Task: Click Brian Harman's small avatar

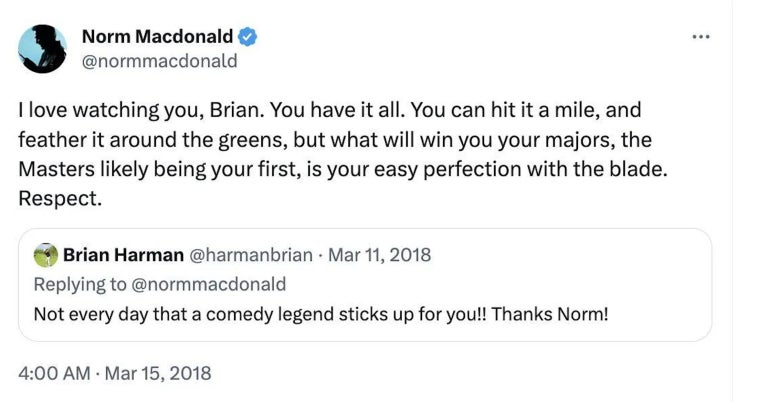Action: point(45,254)
